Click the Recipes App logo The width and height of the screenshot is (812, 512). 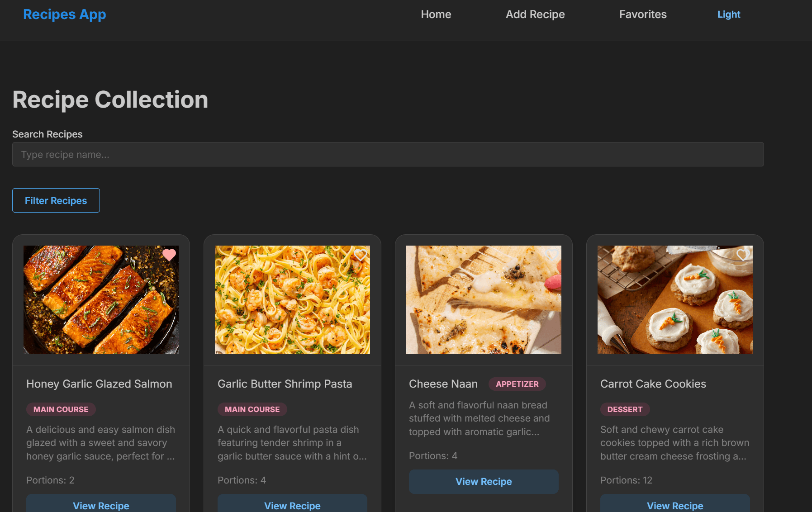65,14
